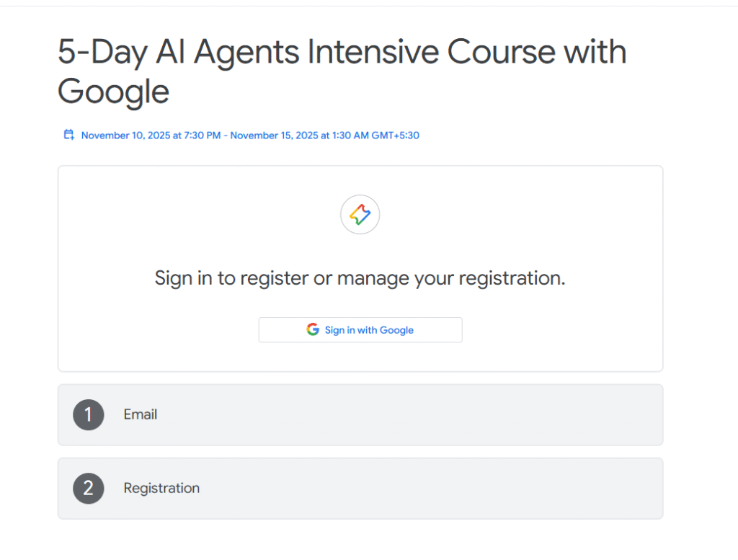Viewport: 738px width, 560px height.
Task: Click the word "Google" in the heading
Action: pos(113,92)
